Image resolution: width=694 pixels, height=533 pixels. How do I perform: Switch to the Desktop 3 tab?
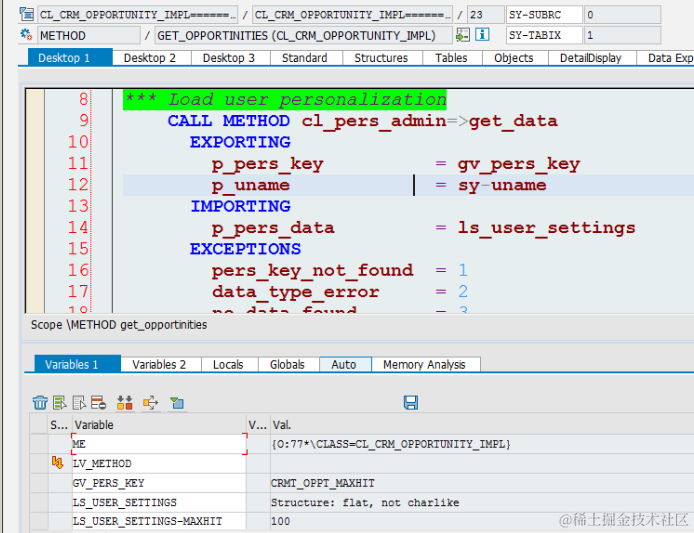coord(229,58)
